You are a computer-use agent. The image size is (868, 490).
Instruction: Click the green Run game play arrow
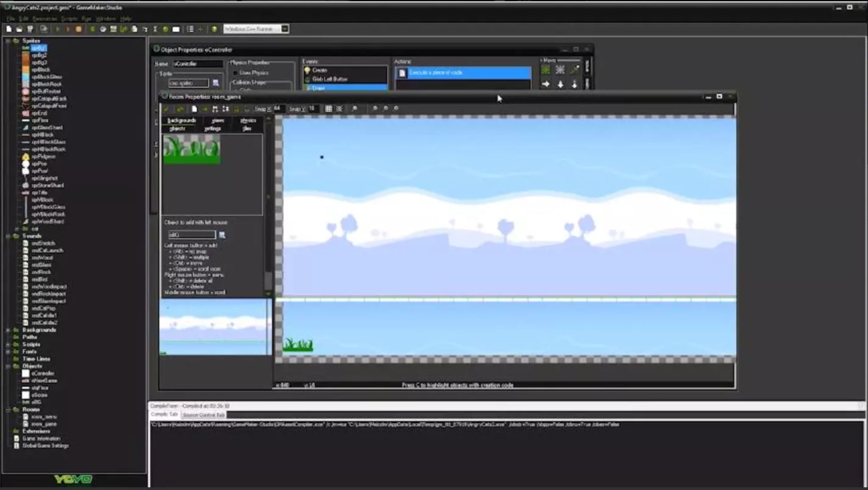click(58, 29)
